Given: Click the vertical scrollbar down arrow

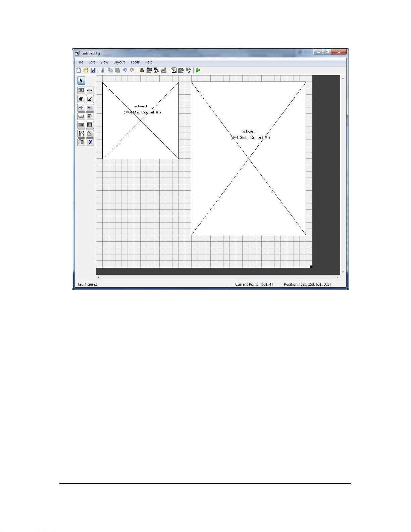Looking at the screenshot, I should [343, 272].
